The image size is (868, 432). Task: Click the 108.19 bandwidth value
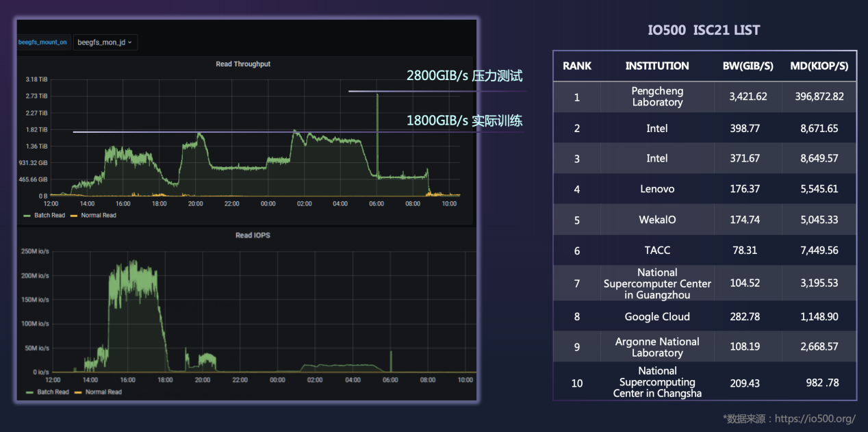coord(745,347)
